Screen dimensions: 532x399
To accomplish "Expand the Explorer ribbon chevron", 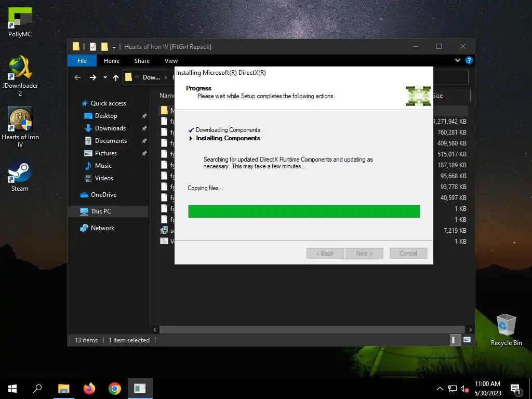I will tap(458, 60).
